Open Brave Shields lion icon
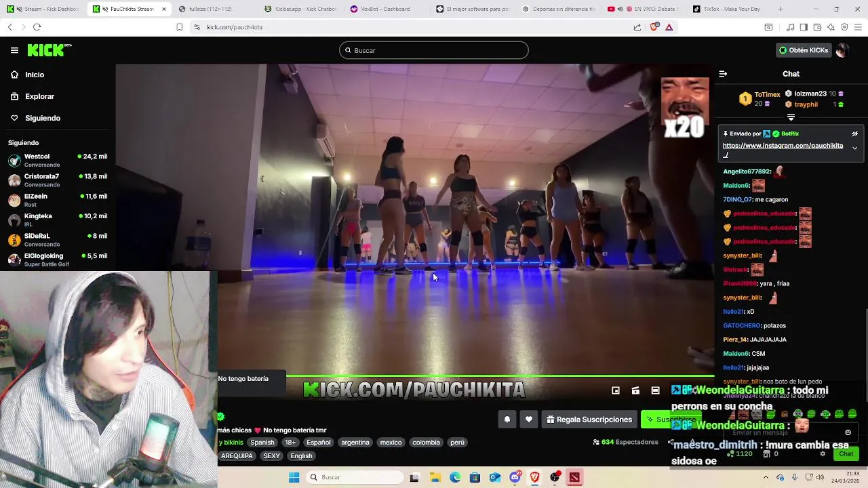868x488 pixels. [654, 27]
